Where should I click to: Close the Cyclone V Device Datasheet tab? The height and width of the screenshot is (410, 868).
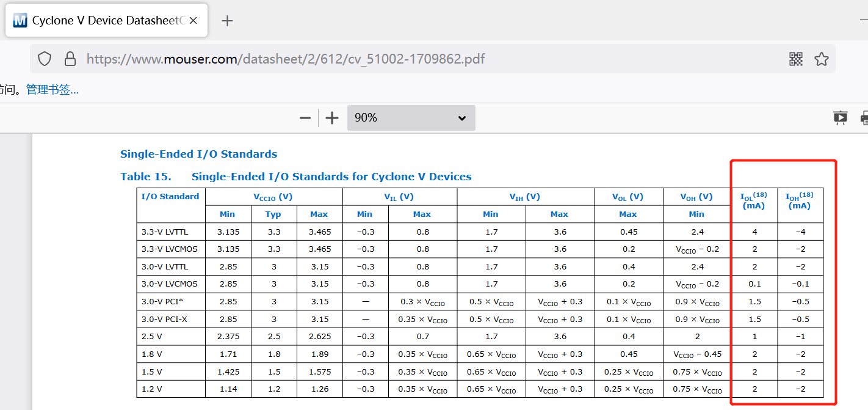tap(193, 21)
